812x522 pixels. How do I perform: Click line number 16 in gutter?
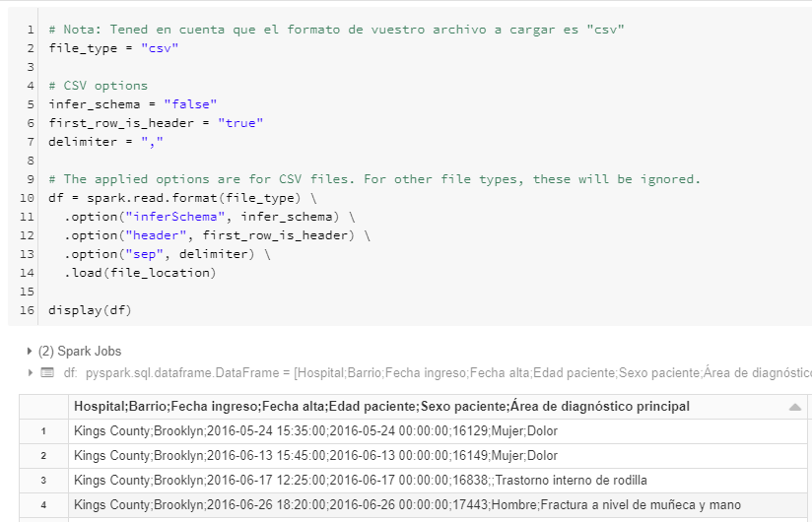27,310
